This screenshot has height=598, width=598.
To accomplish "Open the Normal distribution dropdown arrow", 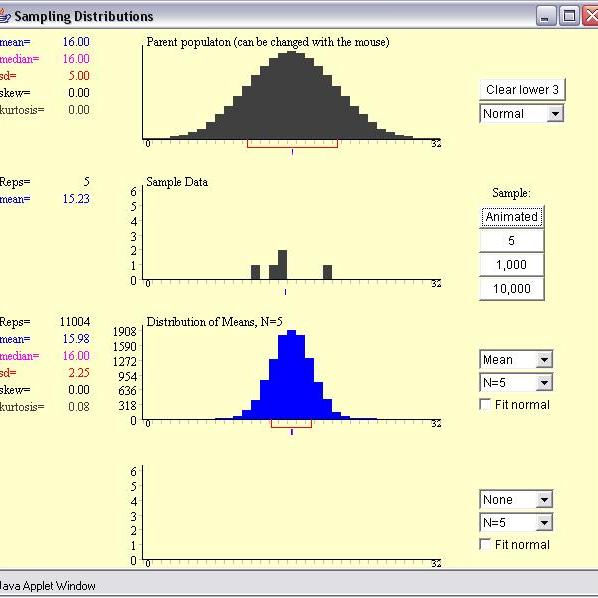I will point(555,114).
